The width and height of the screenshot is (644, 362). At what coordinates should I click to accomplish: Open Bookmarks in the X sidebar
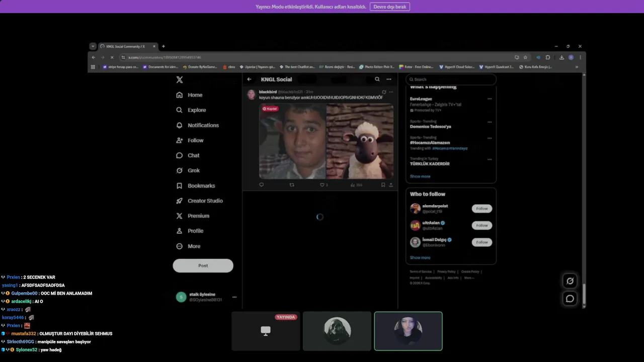coord(195,186)
